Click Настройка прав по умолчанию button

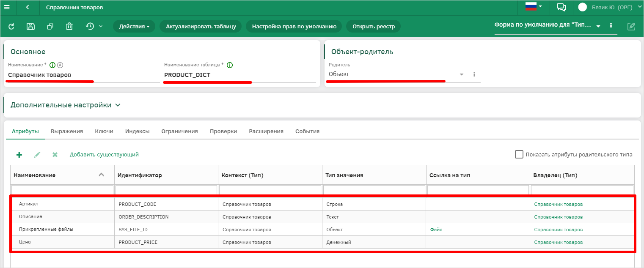pos(294,26)
